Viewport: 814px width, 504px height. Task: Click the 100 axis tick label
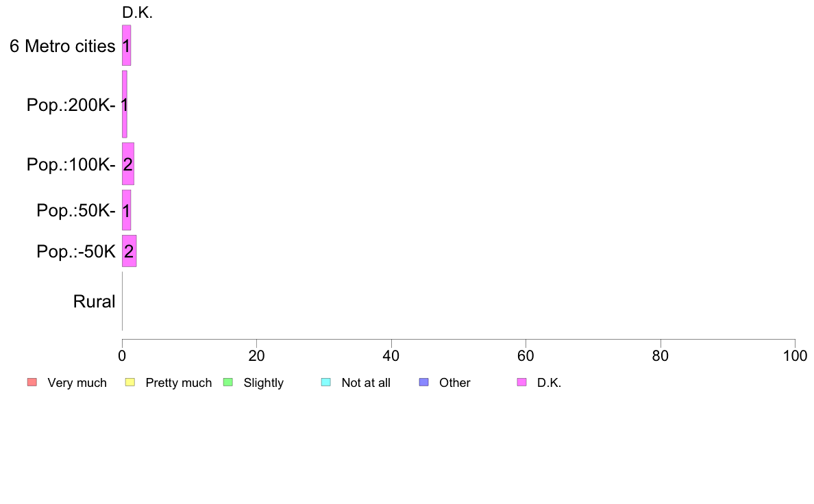point(795,355)
